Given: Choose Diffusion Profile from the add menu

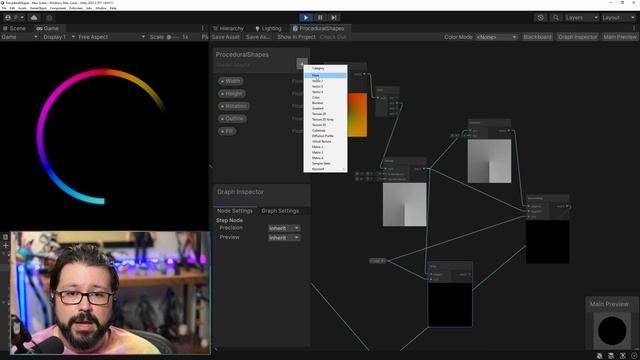Looking at the screenshot, I should (325, 136).
